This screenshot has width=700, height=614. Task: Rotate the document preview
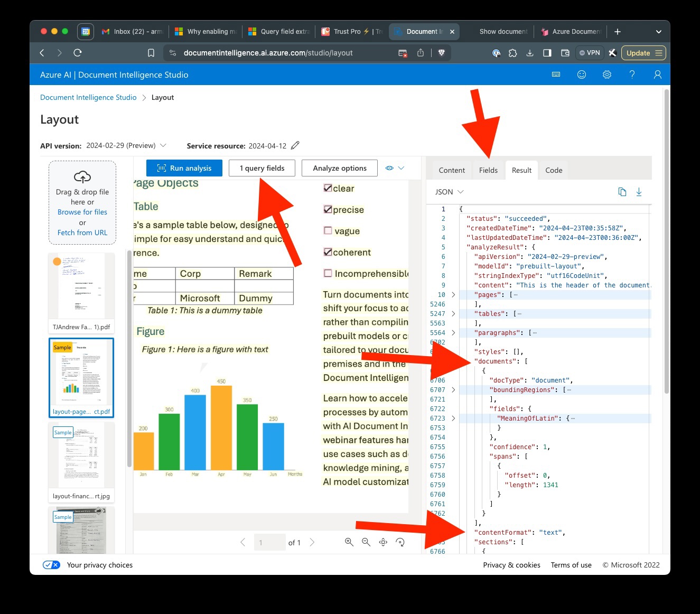tap(400, 542)
